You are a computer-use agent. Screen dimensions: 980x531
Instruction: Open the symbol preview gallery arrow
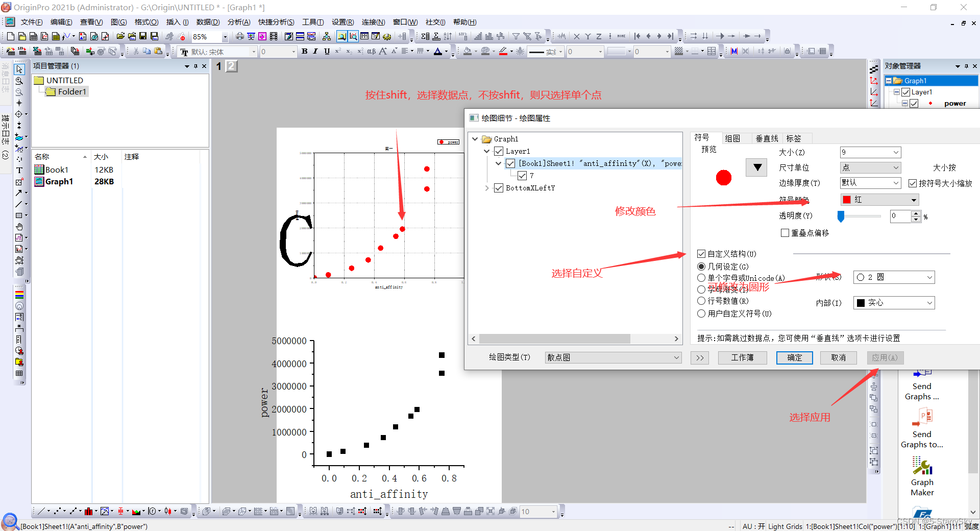point(757,167)
